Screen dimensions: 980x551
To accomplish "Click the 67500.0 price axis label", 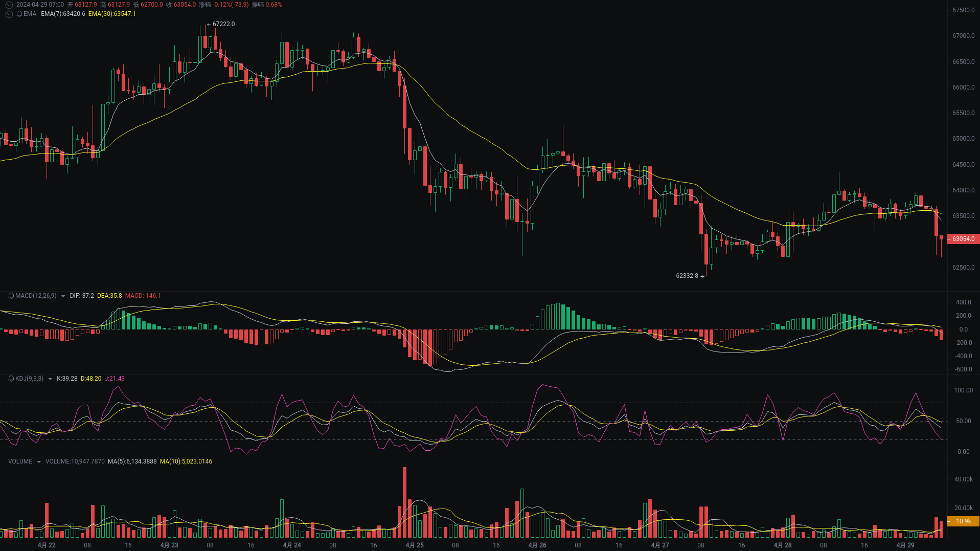I will [963, 10].
